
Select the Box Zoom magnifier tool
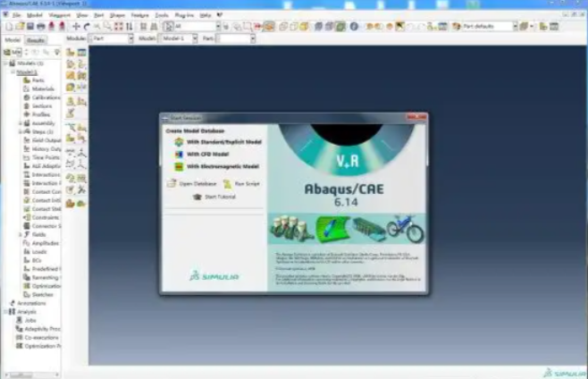107,26
